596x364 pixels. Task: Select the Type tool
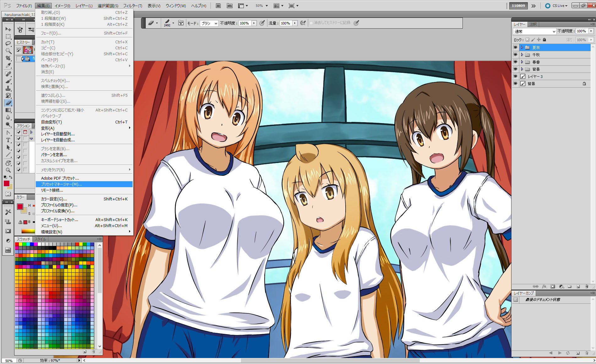click(x=8, y=140)
